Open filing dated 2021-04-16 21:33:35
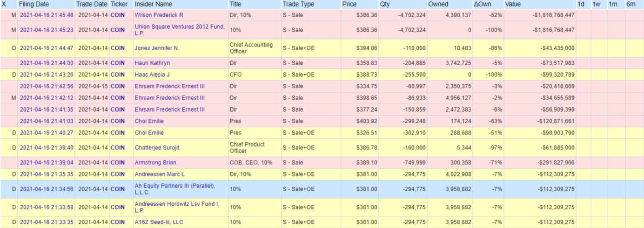Screen dimensions: 644x228 click(47, 222)
